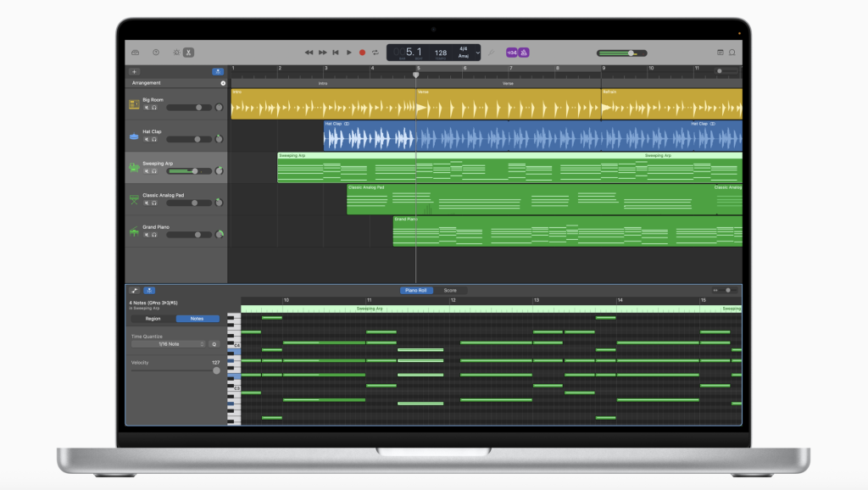
Task: Click the Classic Analog Pad track icon
Action: [x=133, y=201]
